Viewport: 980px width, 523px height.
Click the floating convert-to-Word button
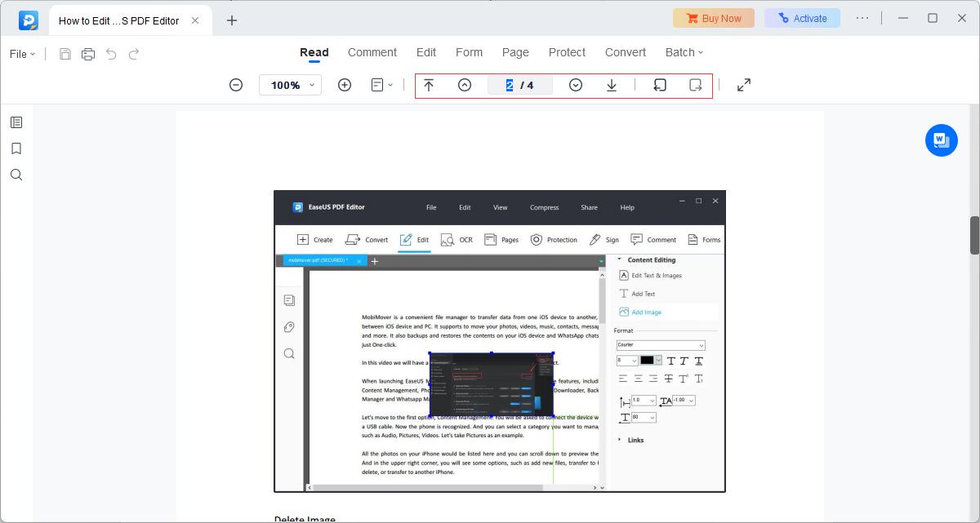click(942, 140)
